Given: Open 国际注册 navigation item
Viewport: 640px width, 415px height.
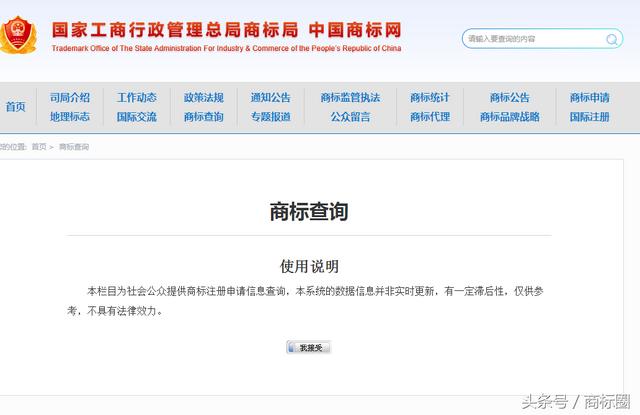Looking at the screenshot, I should pos(590,117).
